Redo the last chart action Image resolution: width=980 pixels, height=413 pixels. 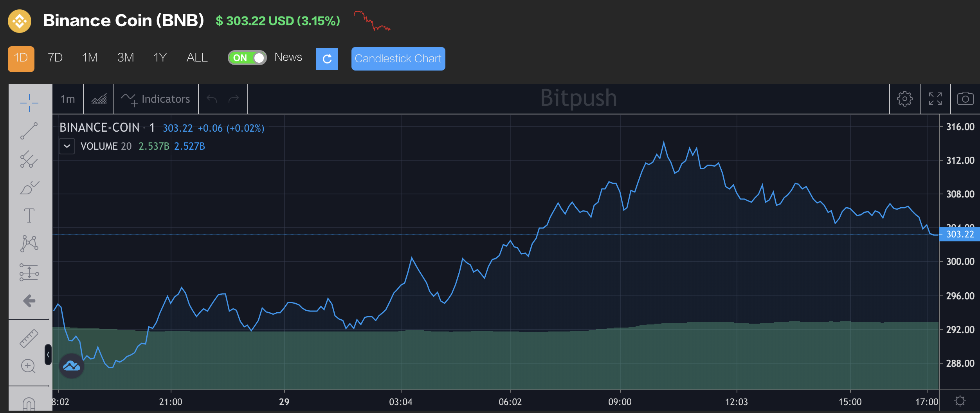click(x=234, y=99)
